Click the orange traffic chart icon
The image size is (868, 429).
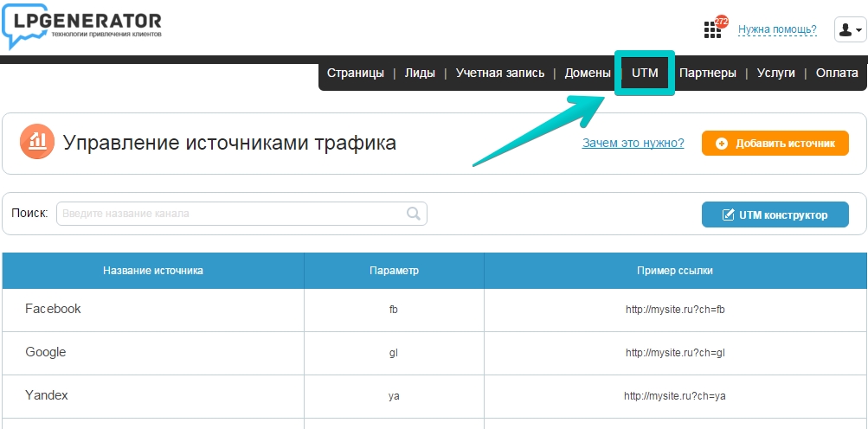[x=37, y=142]
